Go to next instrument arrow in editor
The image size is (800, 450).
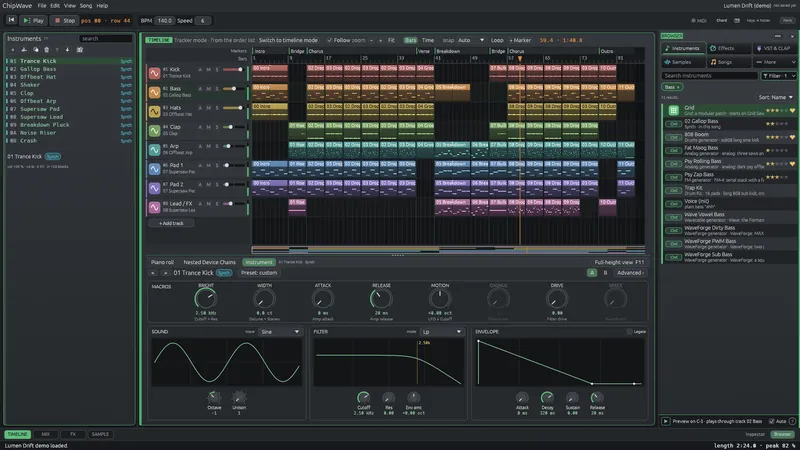[x=165, y=273]
